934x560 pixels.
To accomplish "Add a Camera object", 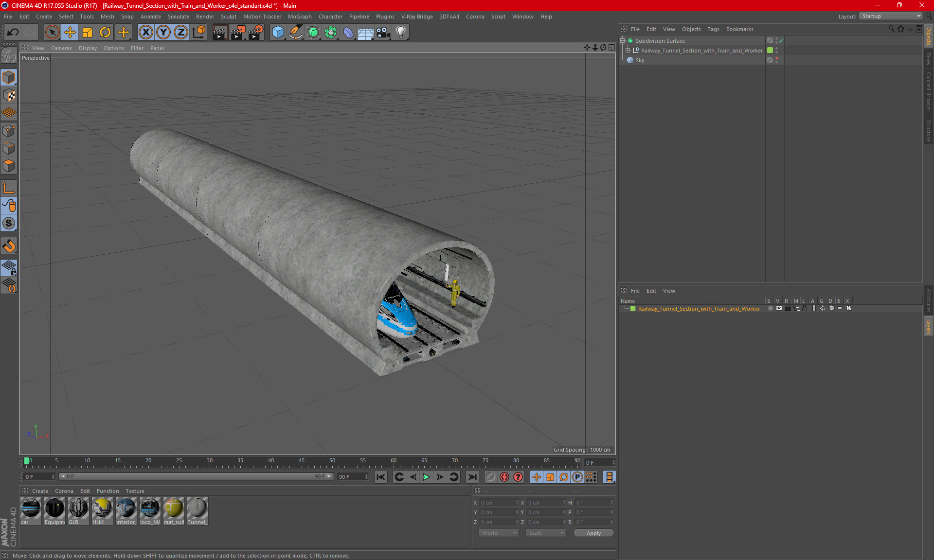I will click(383, 33).
